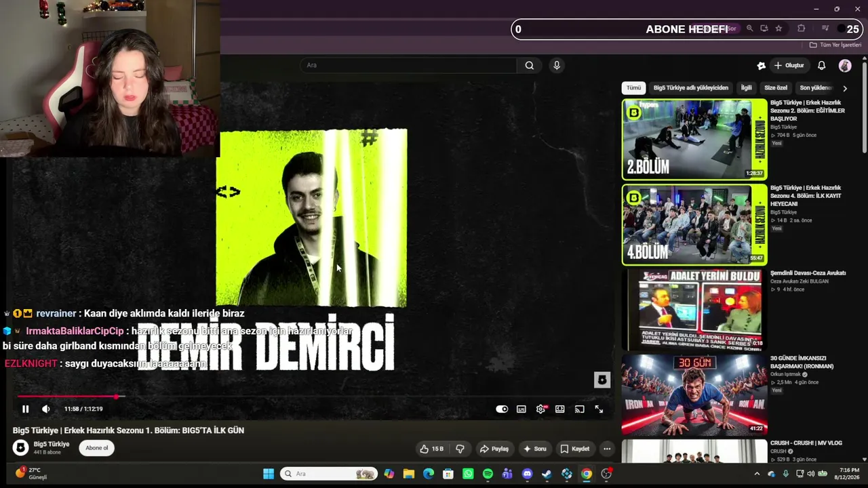
Task: Open the weather widget showing 27°C
Action: point(31,473)
